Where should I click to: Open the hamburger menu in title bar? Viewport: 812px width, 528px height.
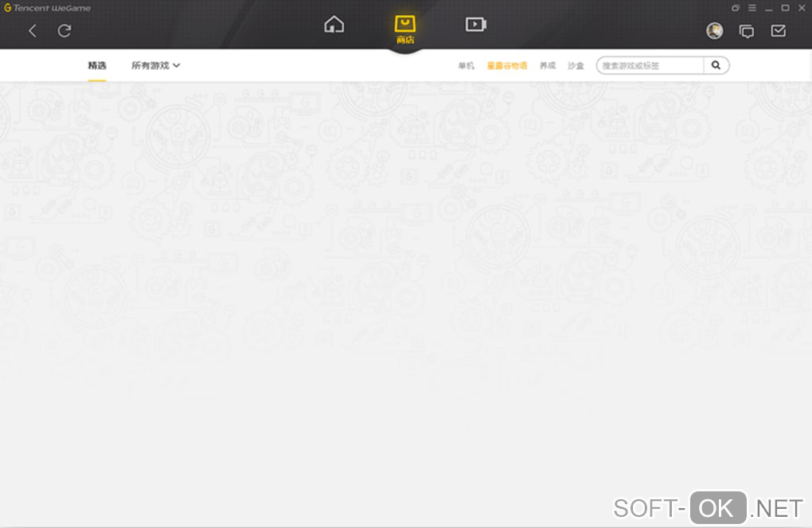click(752, 8)
